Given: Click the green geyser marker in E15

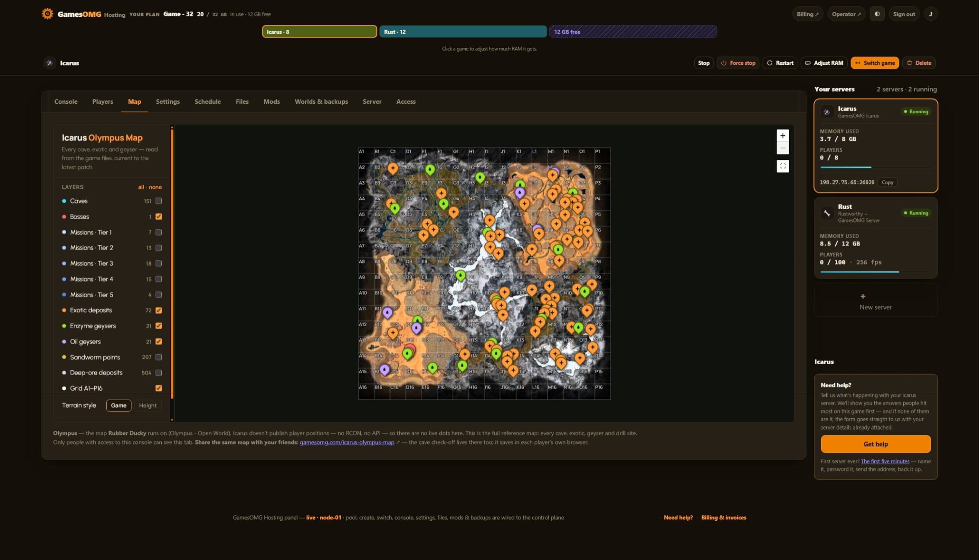Looking at the screenshot, I should click(432, 367).
